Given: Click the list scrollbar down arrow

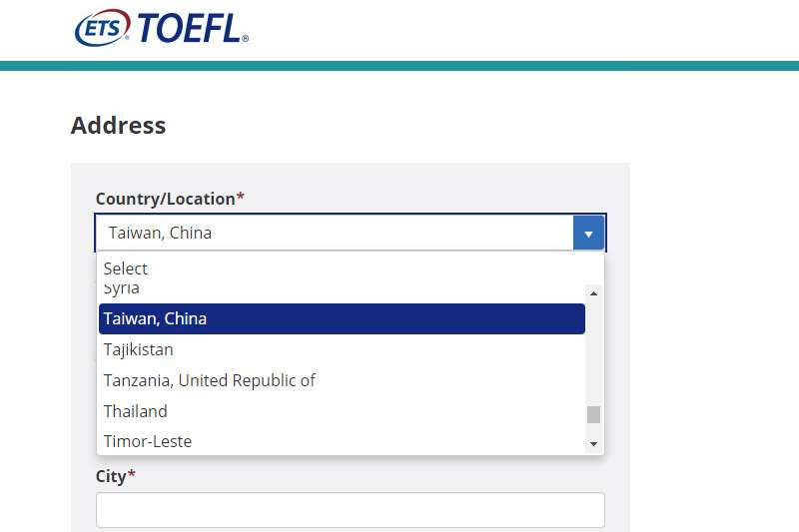Looking at the screenshot, I should point(593,444).
